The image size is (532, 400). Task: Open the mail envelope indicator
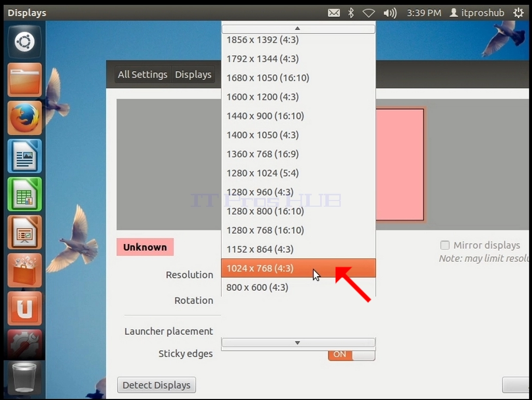pos(334,13)
